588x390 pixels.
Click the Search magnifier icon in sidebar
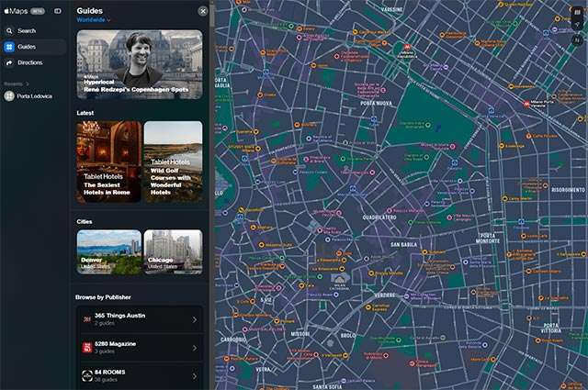(9, 30)
